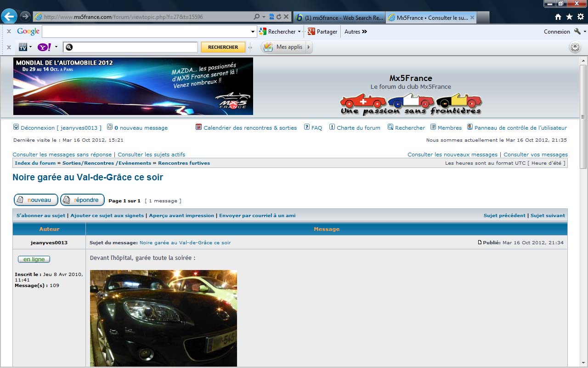Go to Index du forum breadcrumb
This screenshot has height=368, width=588.
coord(35,163)
